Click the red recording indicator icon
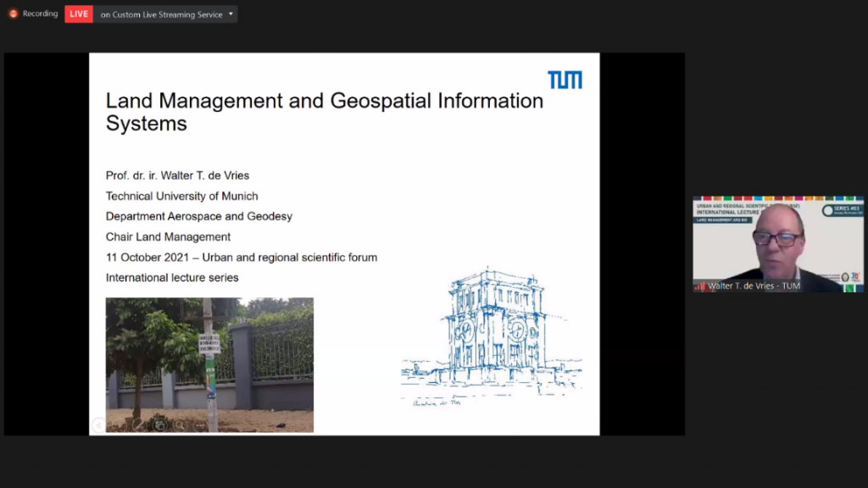Screen dimensions: 868x488 [13, 14]
